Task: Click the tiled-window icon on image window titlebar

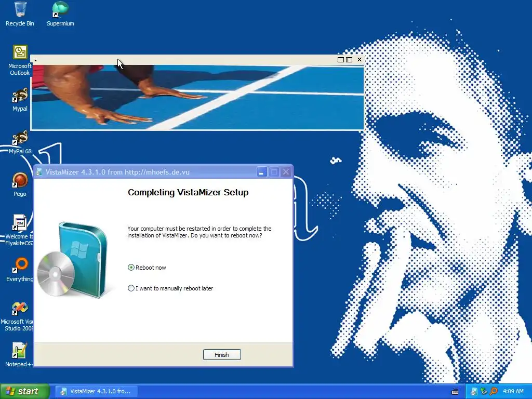Action: tap(349, 60)
